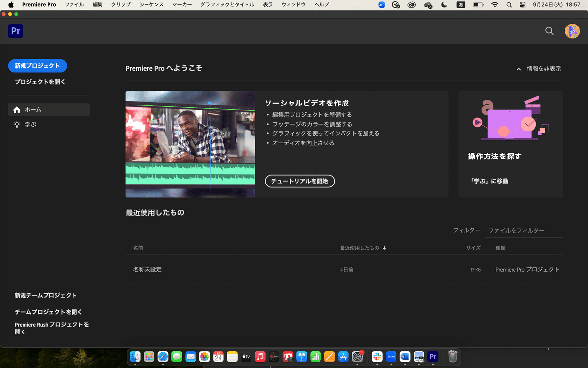588x368 pixels.
Task: Open Word from the Dock
Action: coord(405,357)
